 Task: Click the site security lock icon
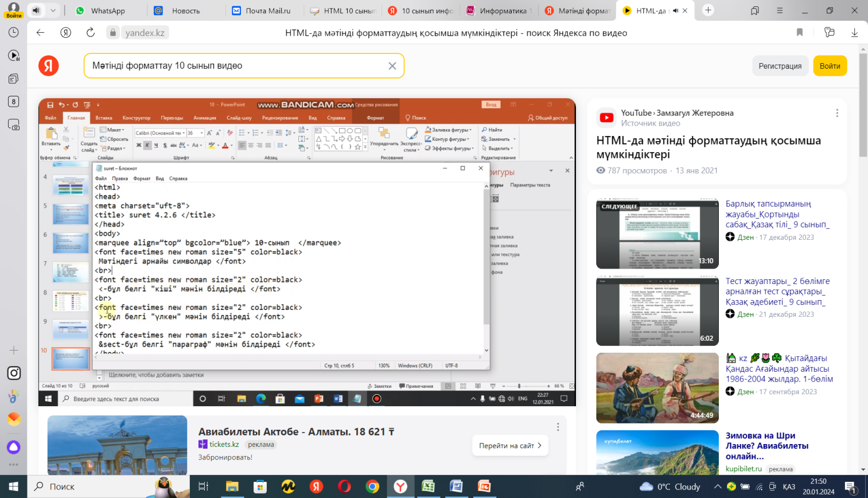coord(113,33)
